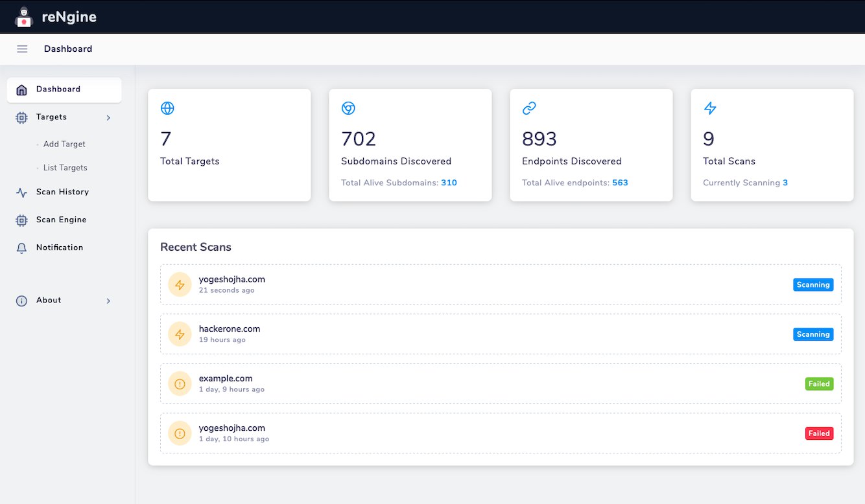This screenshot has width=865, height=504.
Task: Open the Dashboard sidebar menu item
Action: coord(64,90)
